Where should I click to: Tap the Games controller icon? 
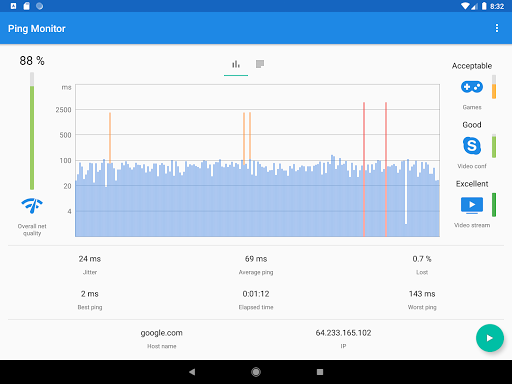472,87
